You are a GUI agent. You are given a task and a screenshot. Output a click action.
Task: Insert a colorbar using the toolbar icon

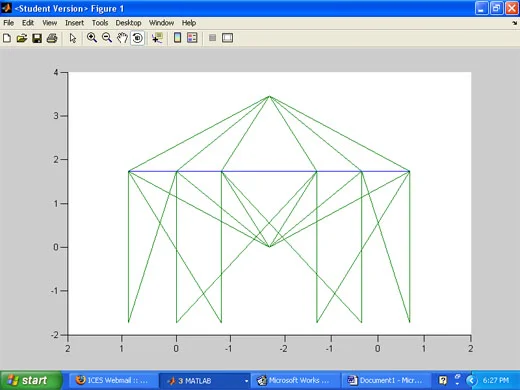click(178, 38)
